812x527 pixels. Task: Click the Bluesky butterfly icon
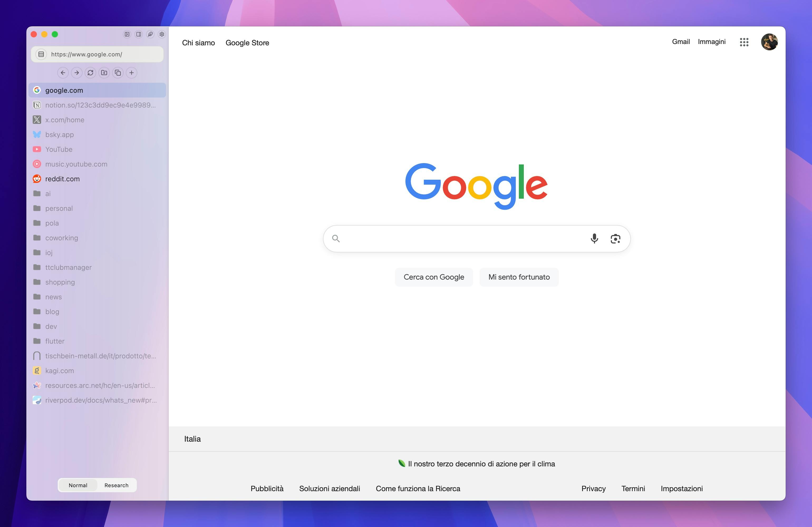(x=37, y=134)
